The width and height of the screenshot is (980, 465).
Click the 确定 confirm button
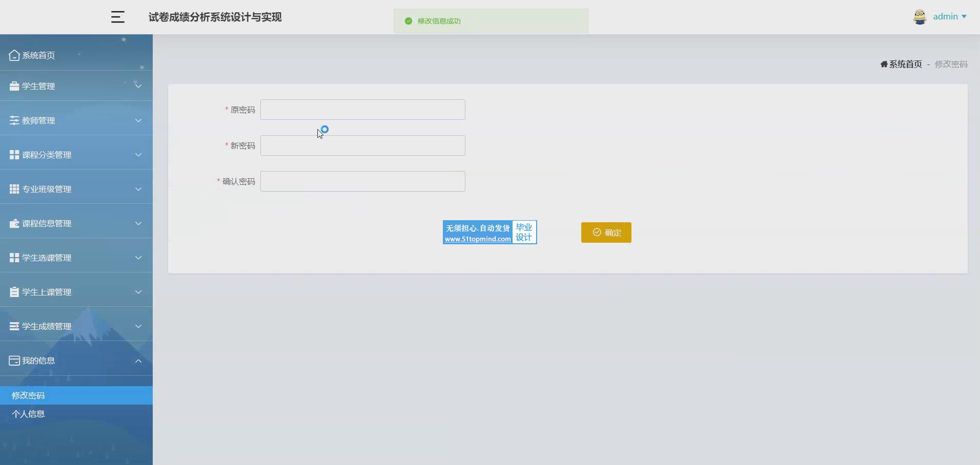606,233
